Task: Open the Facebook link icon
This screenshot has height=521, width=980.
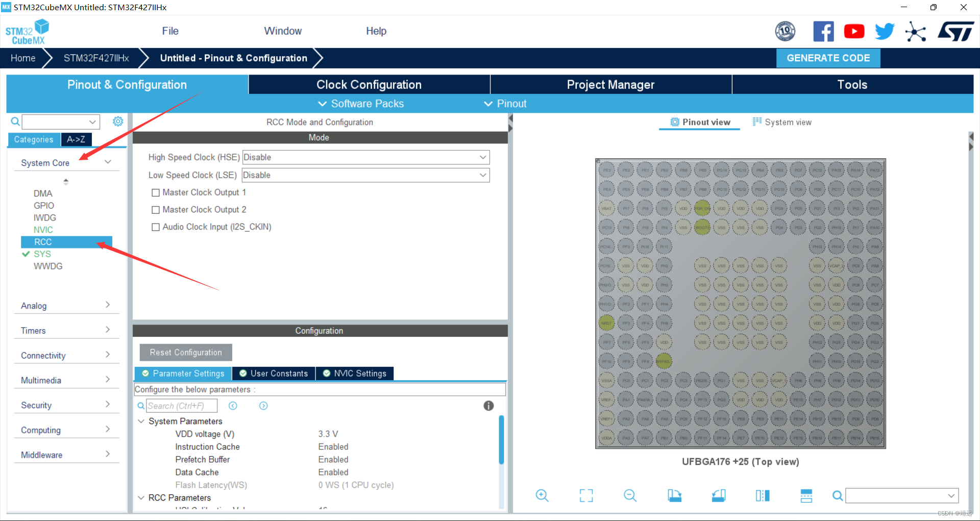Action: tap(823, 32)
